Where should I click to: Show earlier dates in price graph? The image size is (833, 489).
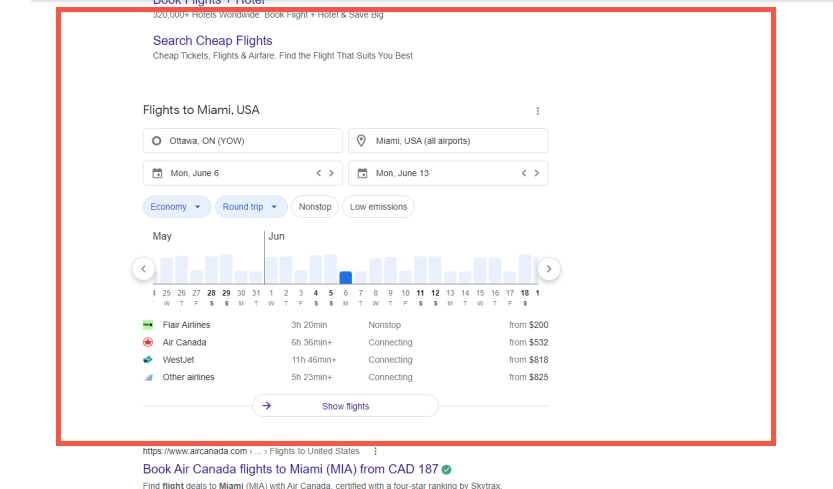point(143,269)
